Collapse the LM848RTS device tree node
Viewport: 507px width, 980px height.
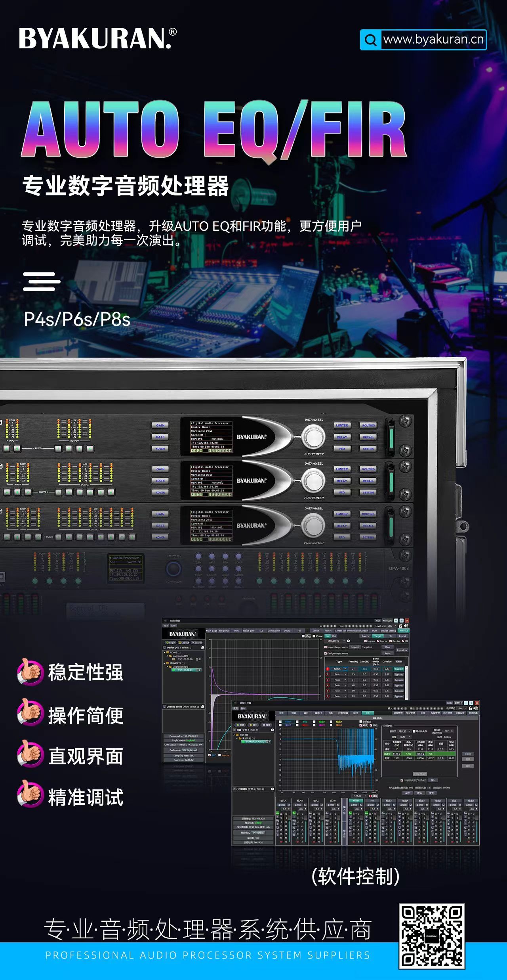(164, 663)
